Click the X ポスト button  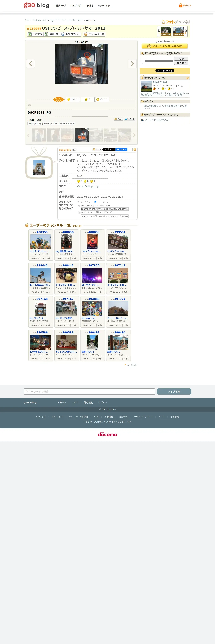(109, 149)
